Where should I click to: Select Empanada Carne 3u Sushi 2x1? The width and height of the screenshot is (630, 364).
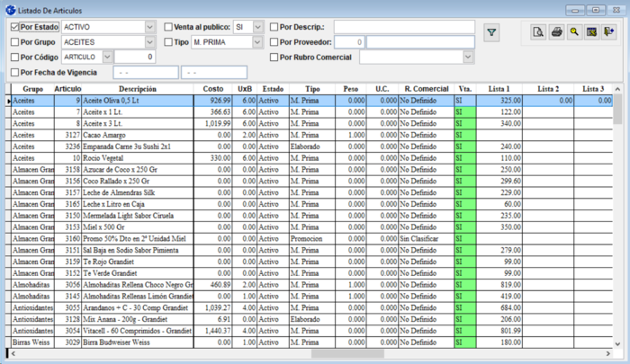310,146
